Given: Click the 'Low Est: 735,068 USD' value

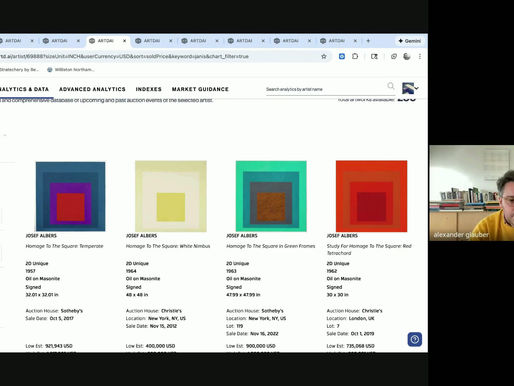Looking at the screenshot, I should coord(351,346).
